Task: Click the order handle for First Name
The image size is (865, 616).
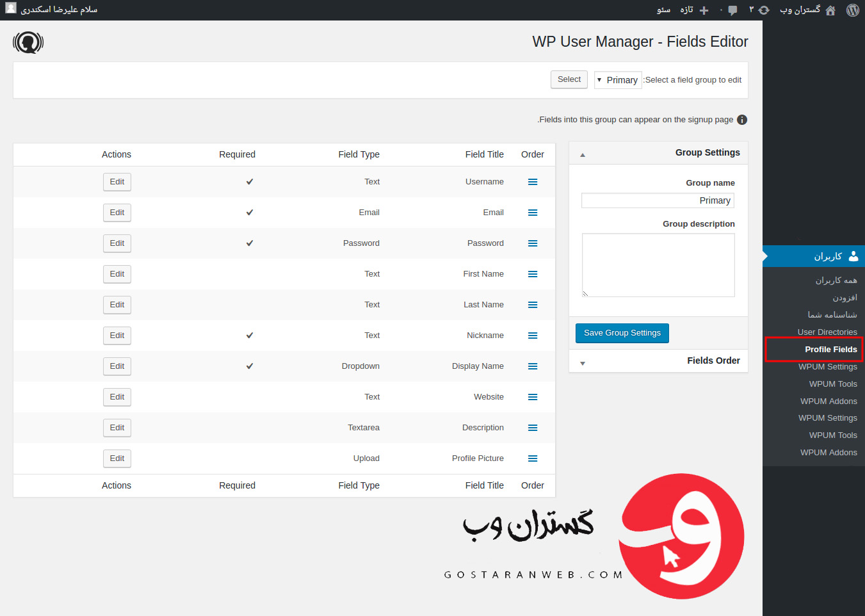Action: point(533,274)
